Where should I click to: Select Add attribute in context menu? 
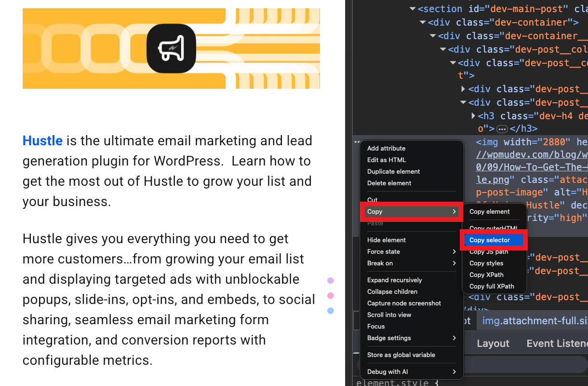[386, 148]
